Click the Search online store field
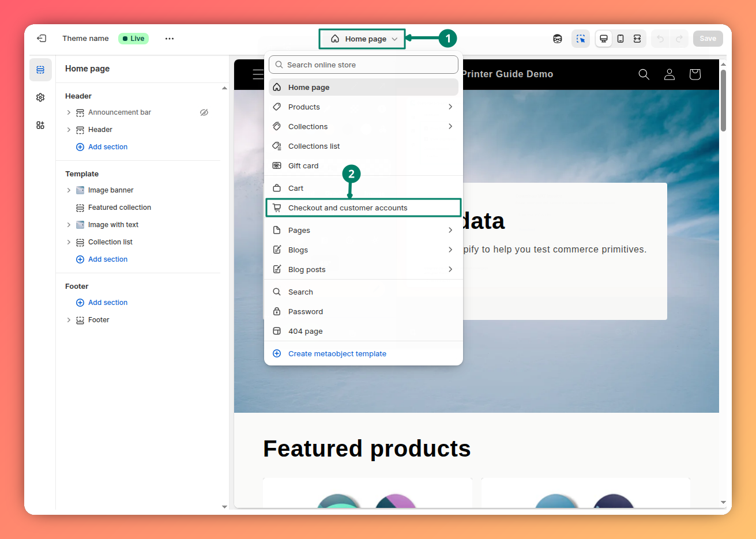 tap(363, 65)
